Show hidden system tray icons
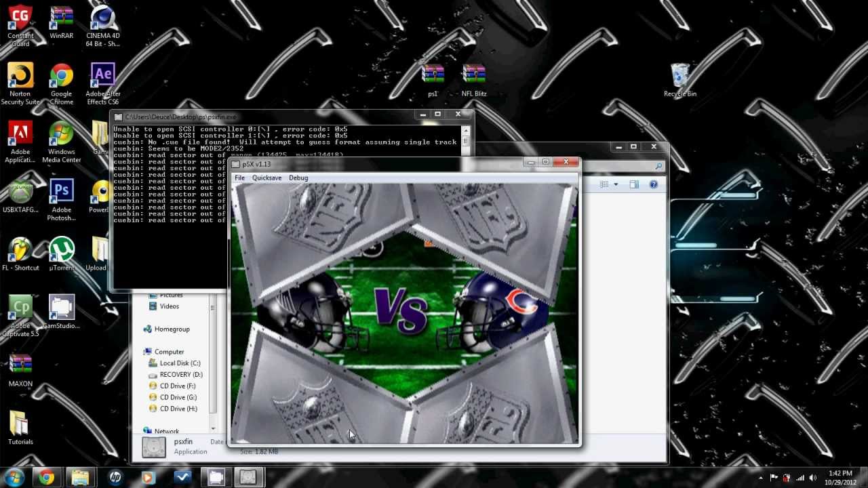This screenshot has height=488, width=868. pyautogui.click(x=759, y=478)
